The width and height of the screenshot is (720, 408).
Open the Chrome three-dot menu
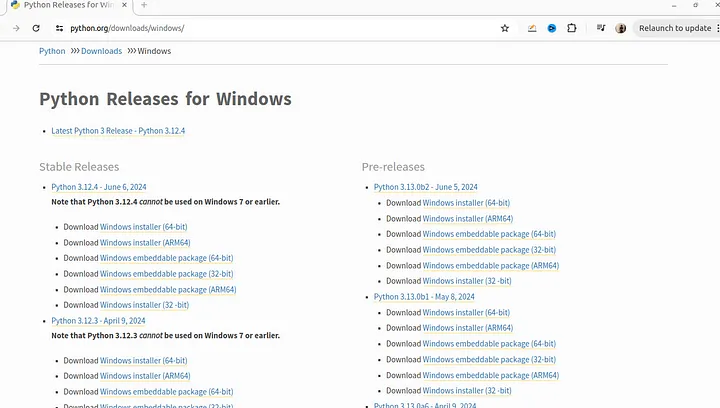pyautogui.click(x=714, y=28)
